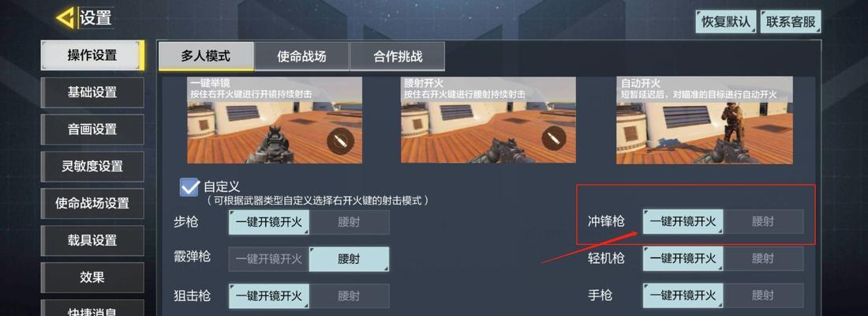Open 载具设置 in the sidebar
Viewport: 868px width, 316px height.
(92, 241)
